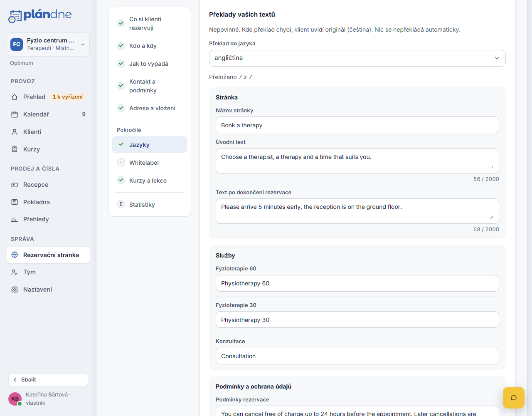Edit the Podmínky rezervace translation textarea
532x416 pixels.
357,411
